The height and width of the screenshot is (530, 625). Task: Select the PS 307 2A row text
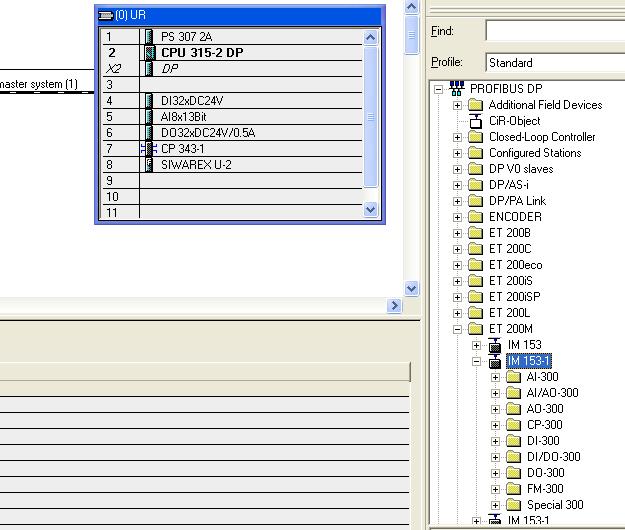[x=187, y=37]
